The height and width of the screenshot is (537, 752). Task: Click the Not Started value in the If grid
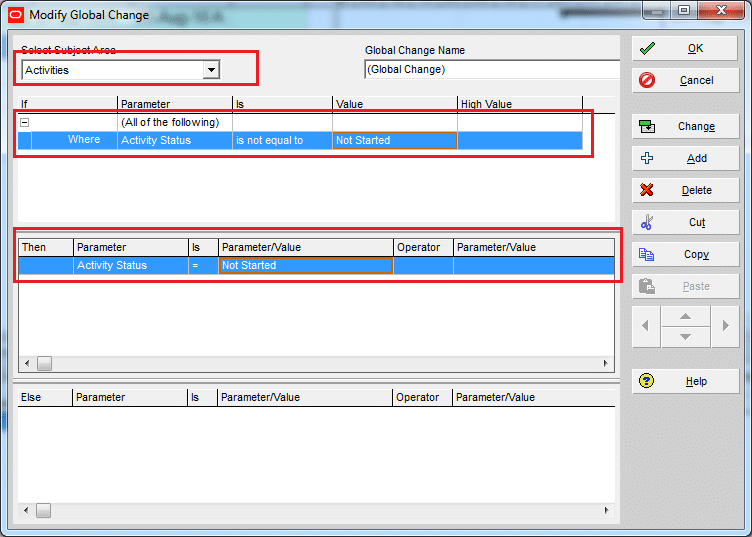point(394,140)
